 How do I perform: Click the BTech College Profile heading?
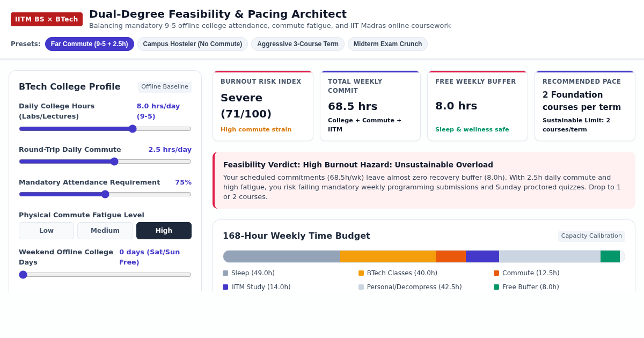70,87
